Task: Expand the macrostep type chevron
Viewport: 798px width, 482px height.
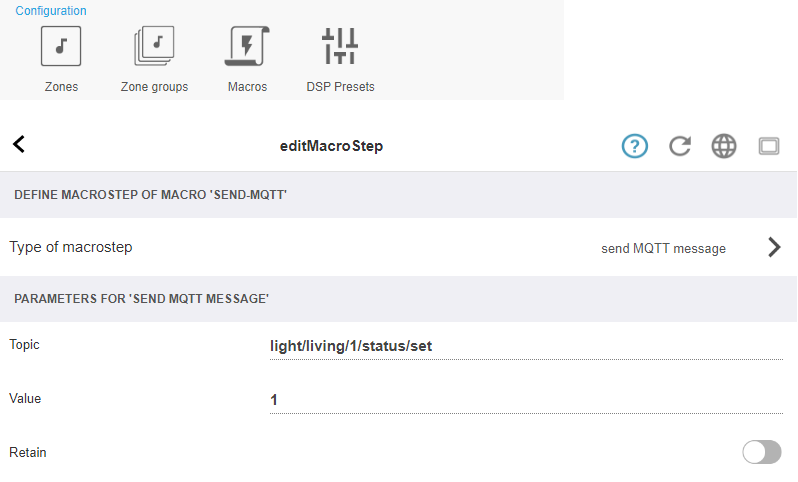Action: tap(774, 247)
